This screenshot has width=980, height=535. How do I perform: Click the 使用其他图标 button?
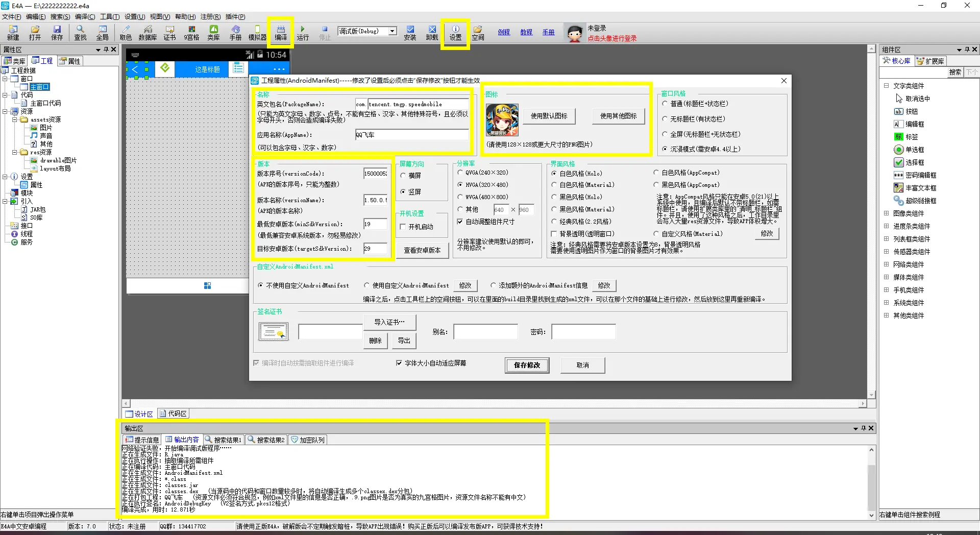[618, 116]
